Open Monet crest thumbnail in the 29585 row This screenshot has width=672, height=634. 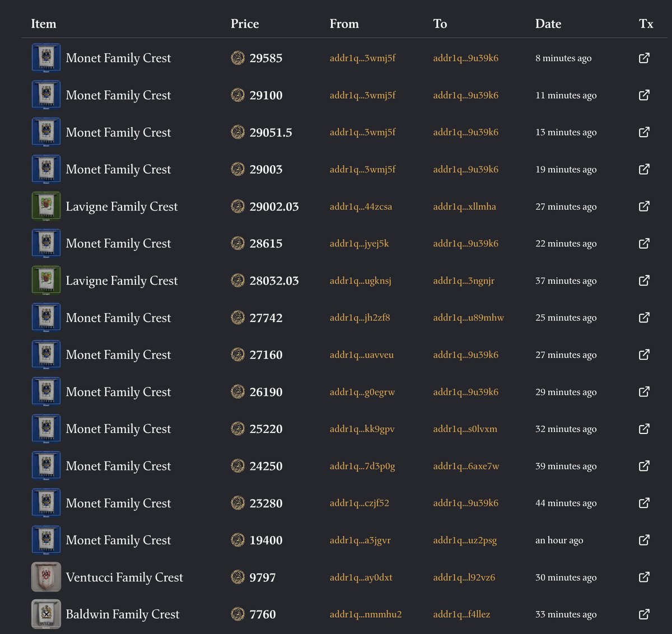46,58
